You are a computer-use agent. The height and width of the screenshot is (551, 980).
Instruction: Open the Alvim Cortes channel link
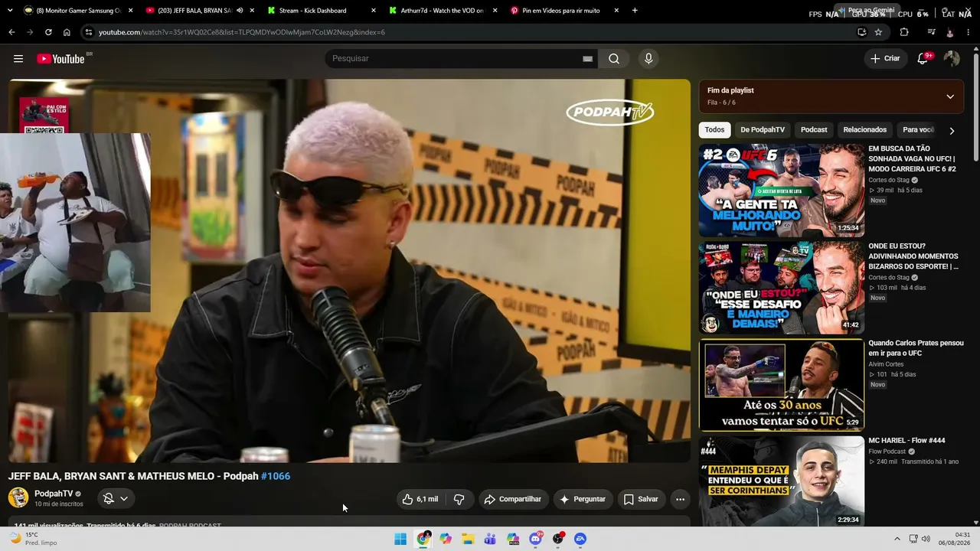(886, 364)
